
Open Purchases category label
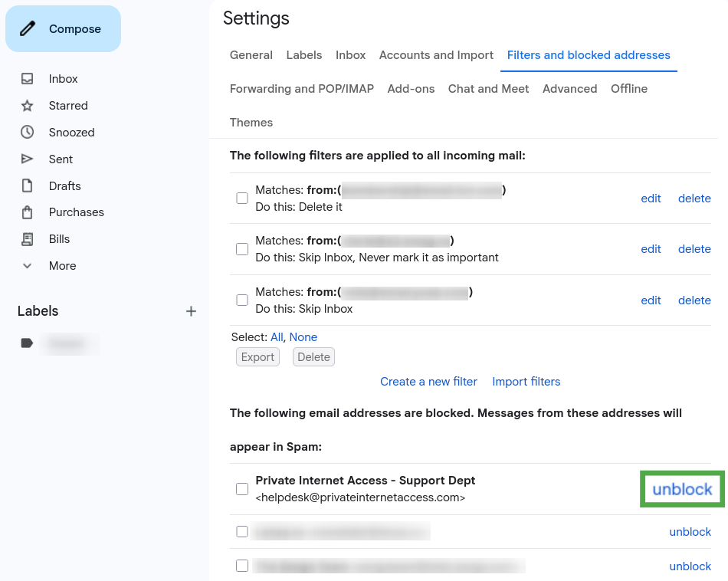point(76,212)
